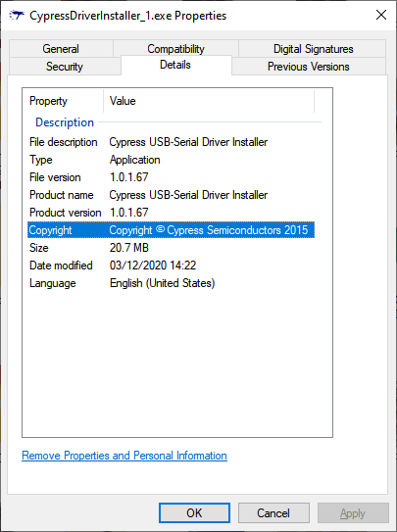This screenshot has width=397, height=532.
Task: Click the Description group heading
Action: pos(65,122)
